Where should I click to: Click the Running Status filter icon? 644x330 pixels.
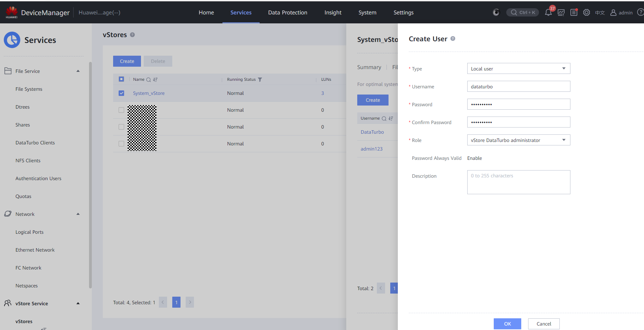(260, 79)
